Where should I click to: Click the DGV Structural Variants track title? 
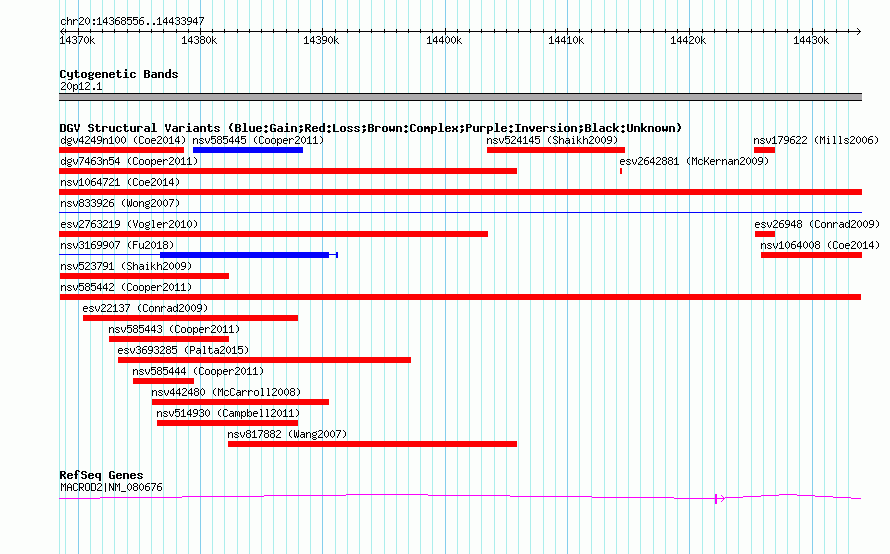point(371,128)
